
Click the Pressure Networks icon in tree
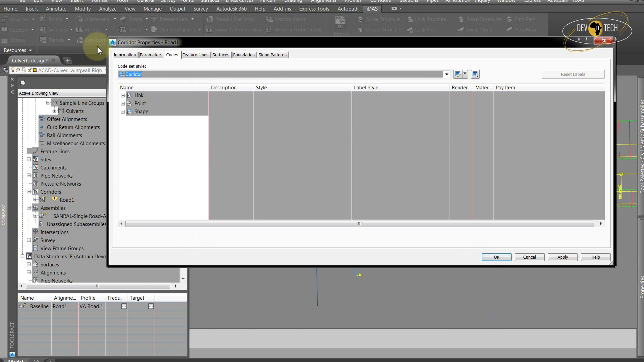35,183
